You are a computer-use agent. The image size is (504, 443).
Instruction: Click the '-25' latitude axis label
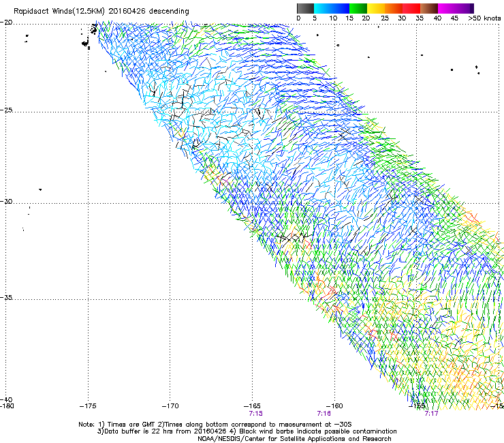click(x=6, y=110)
